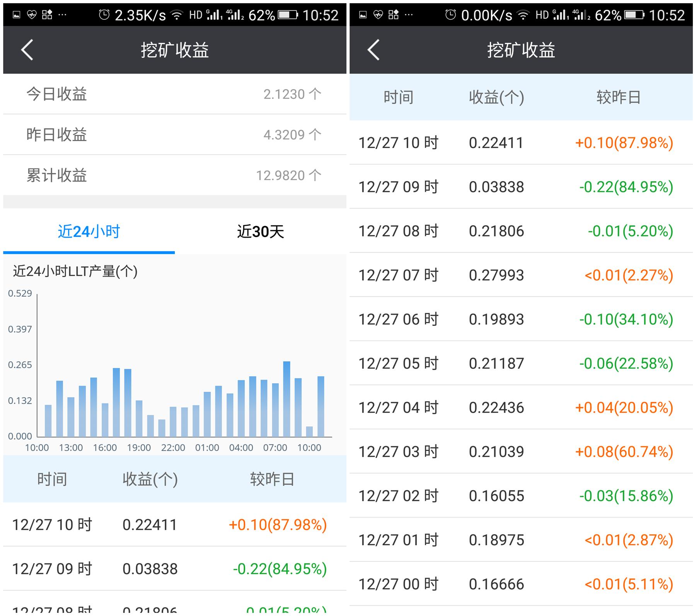Tap Wi-Fi icon right of 0.00K/s speed
This screenshot has height=616, width=696.
tap(523, 15)
